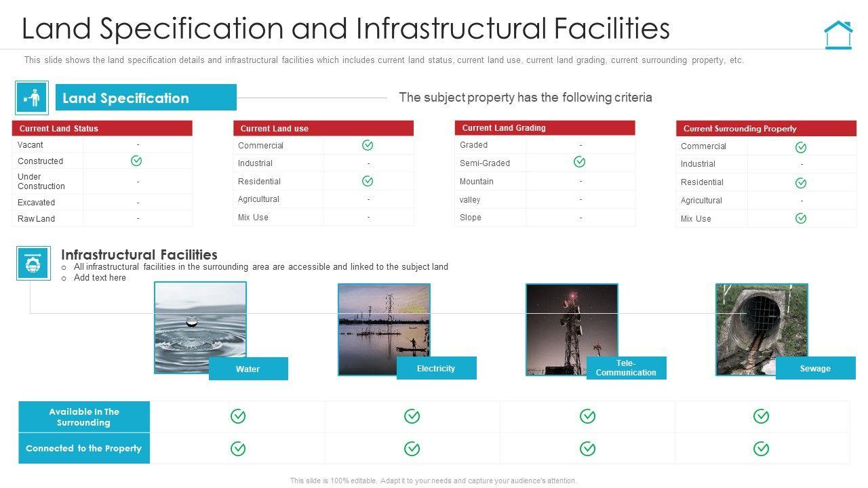The height and width of the screenshot is (488, 868).
Task: Click Mix Use label in Current Surrounding Property table
Action: point(696,218)
